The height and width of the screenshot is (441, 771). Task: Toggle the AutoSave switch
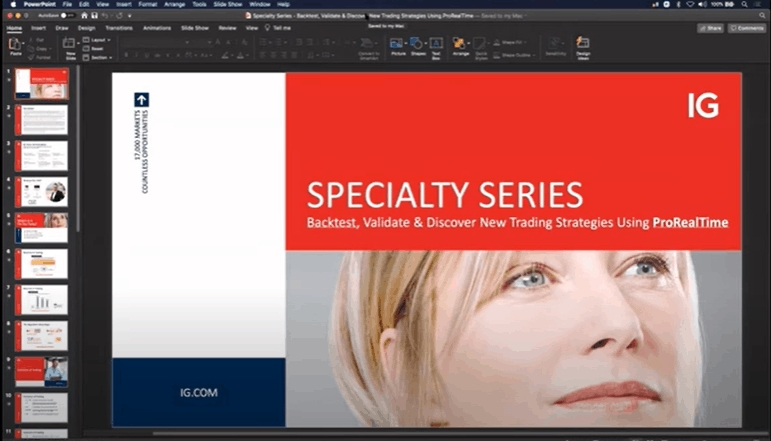pyautogui.click(x=67, y=16)
